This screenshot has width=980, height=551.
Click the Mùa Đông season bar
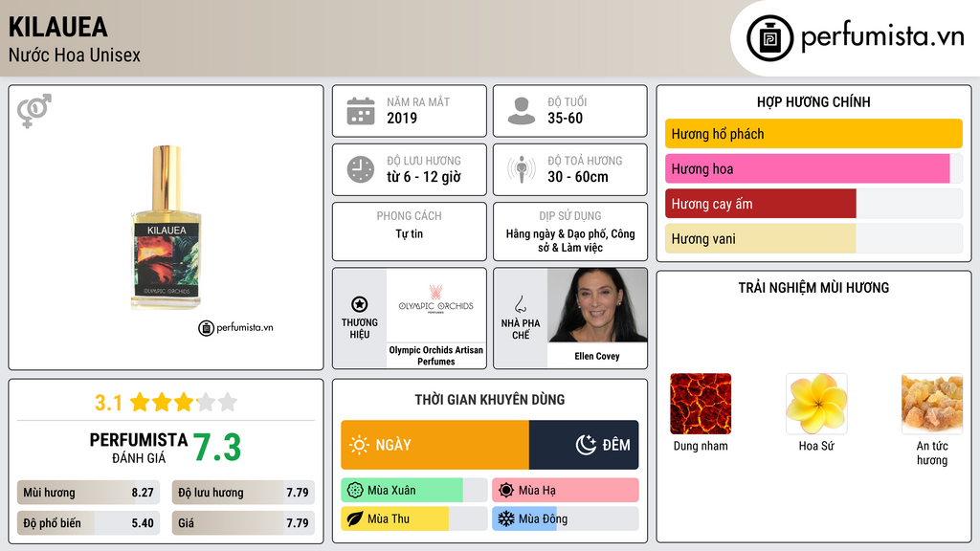pos(566,518)
